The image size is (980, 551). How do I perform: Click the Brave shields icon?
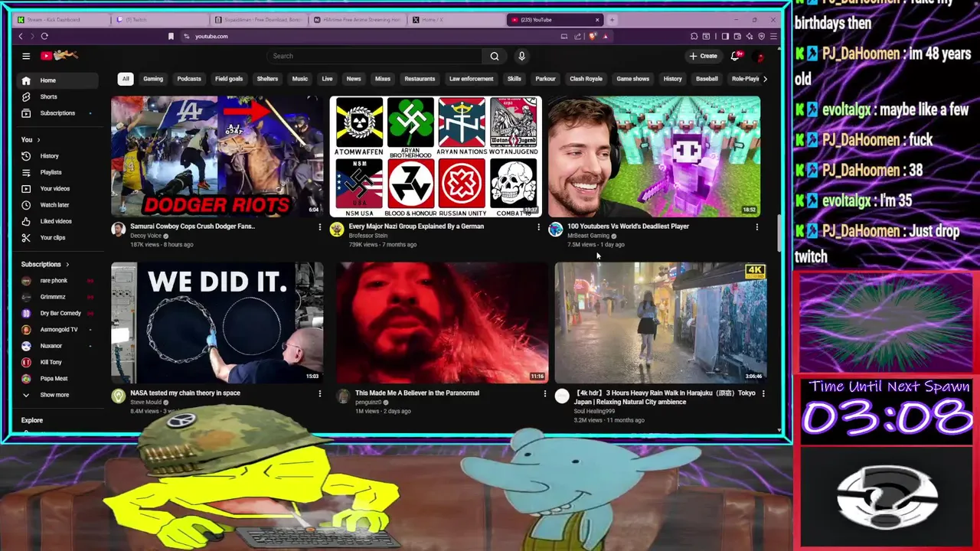(592, 36)
